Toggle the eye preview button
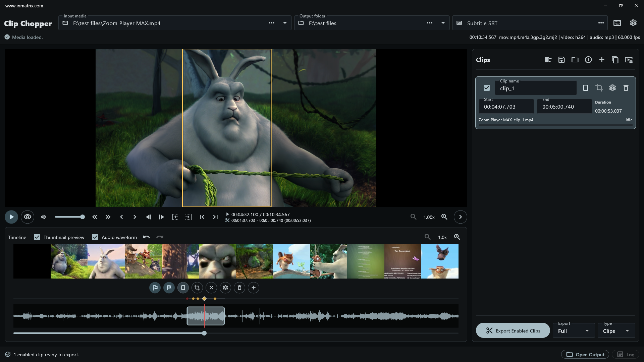This screenshot has width=644, height=362. (x=28, y=217)
